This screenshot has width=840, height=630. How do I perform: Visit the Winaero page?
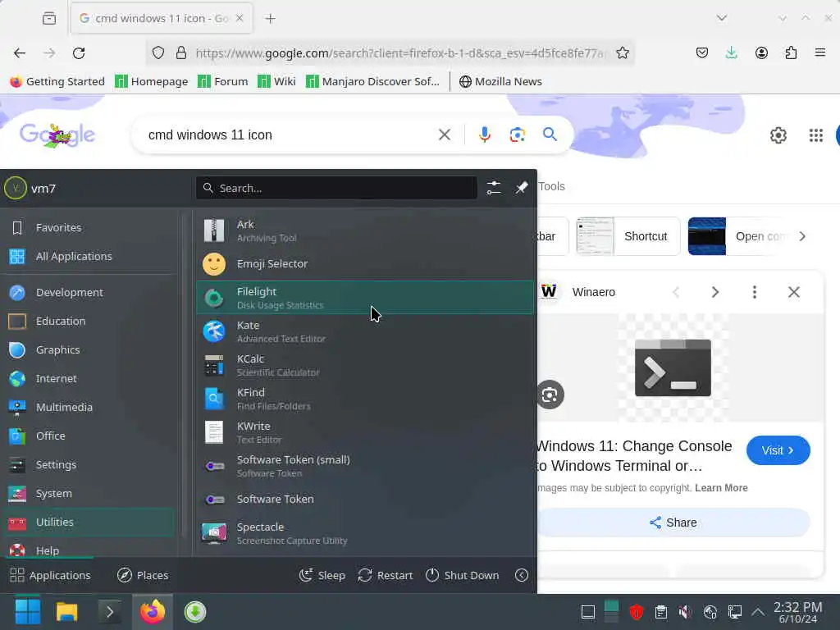point(778,450)
